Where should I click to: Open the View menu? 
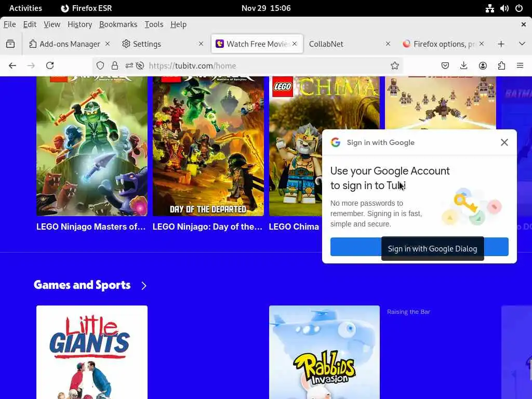coord(52,24)
